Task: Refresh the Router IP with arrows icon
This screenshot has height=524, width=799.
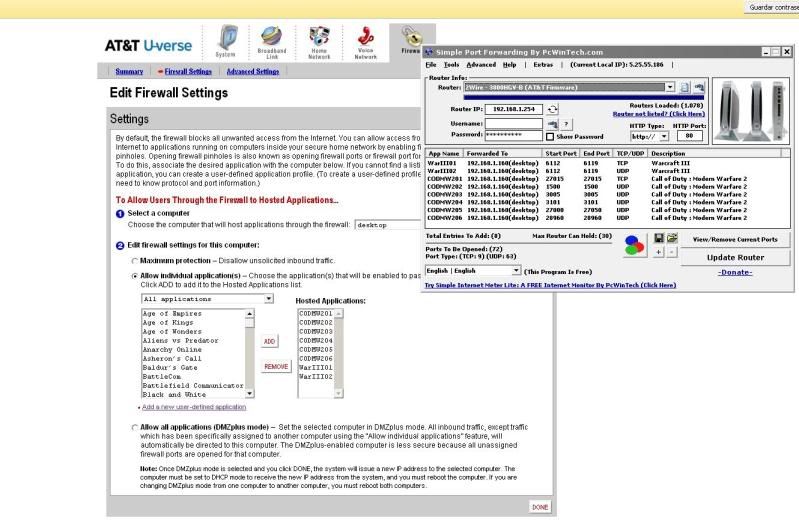Action: click(x=552, y=109)
